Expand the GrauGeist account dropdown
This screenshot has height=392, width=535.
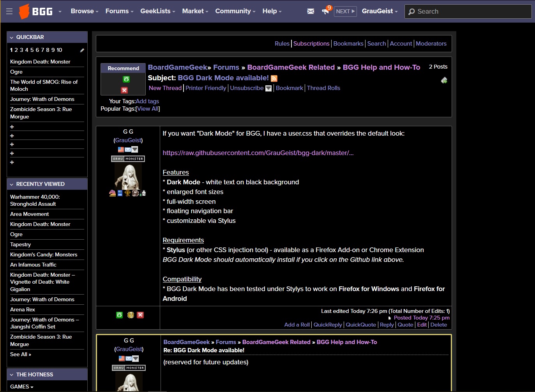(380, 11)
